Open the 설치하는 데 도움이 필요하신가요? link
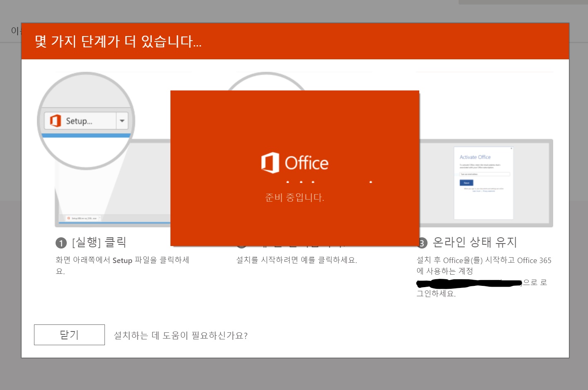The height and width of the screenshot is (390, 588). tap(181, 336)
